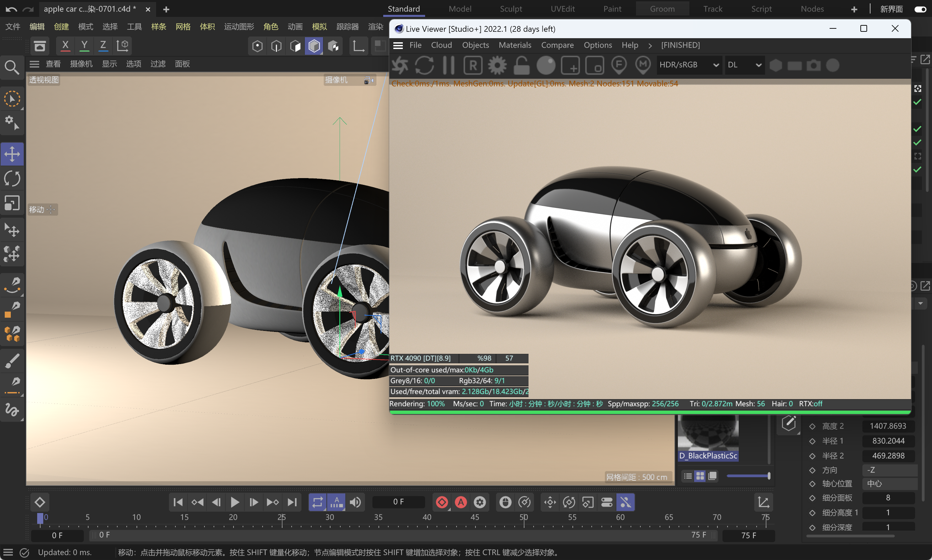Open the Cloud menu in Live Viewer

click(x=441, y=45)
